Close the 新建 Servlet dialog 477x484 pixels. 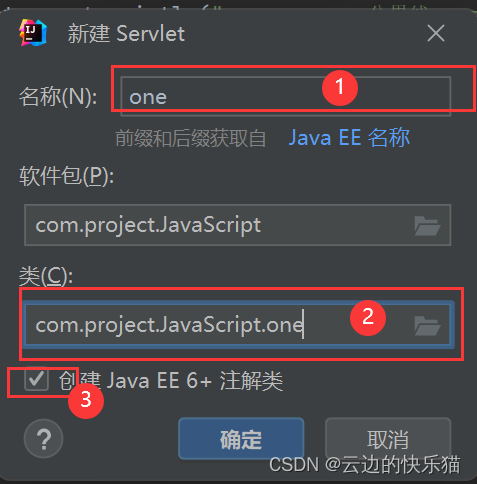coord(436,33)
